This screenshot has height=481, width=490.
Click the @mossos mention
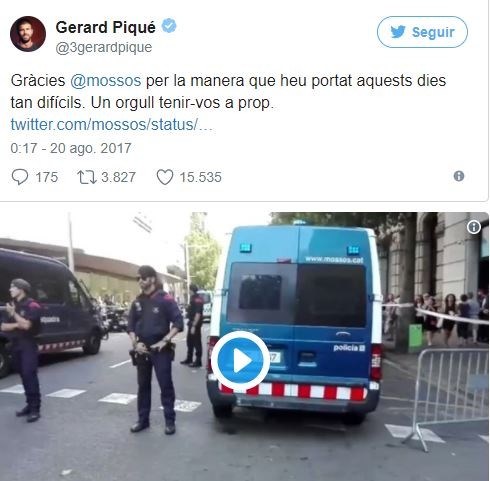click(x=106, y=81)
